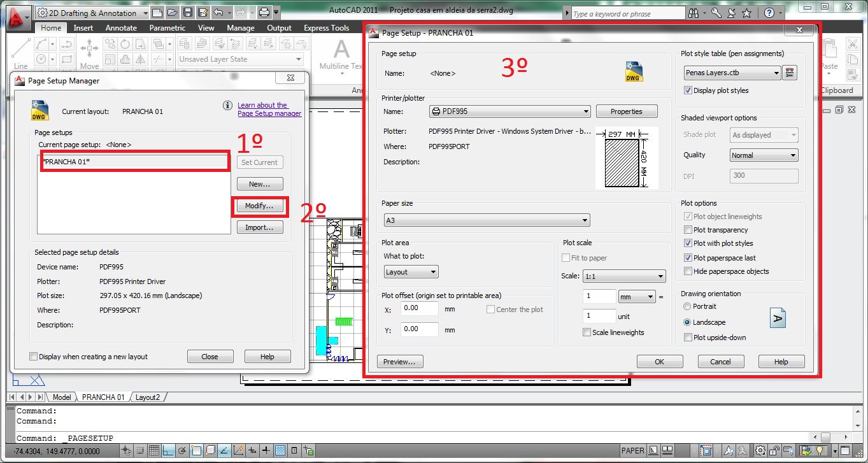Enable the Center the plot option
This screenshot has width=868, height=463.
(x=491, y=310)
